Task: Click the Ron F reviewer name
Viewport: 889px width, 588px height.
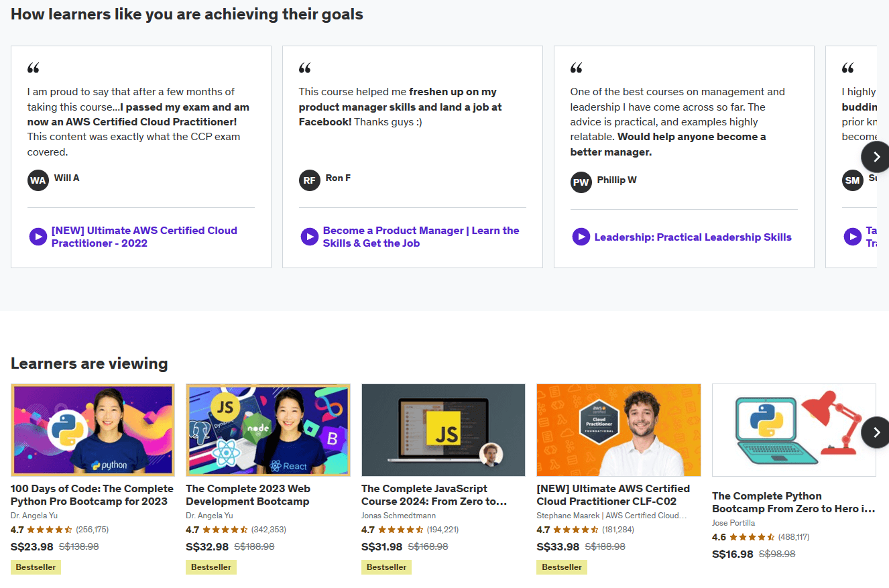Action: pos(338,178)
